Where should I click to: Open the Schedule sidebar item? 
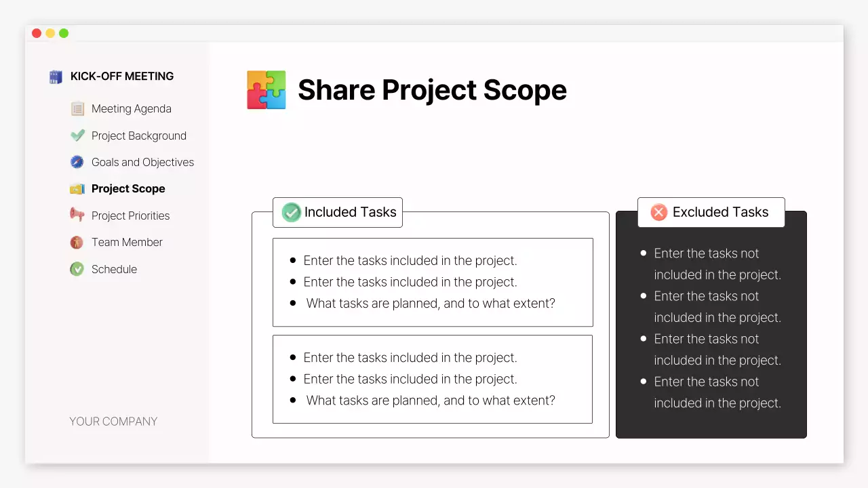coord(114,269)
